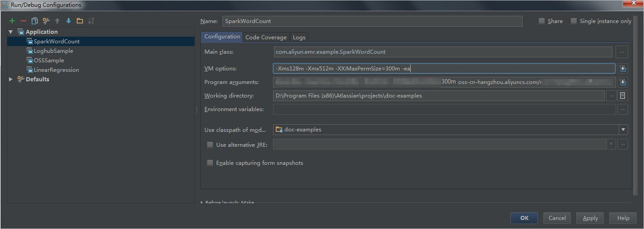Click the expand icon for Program arguments

623,82
